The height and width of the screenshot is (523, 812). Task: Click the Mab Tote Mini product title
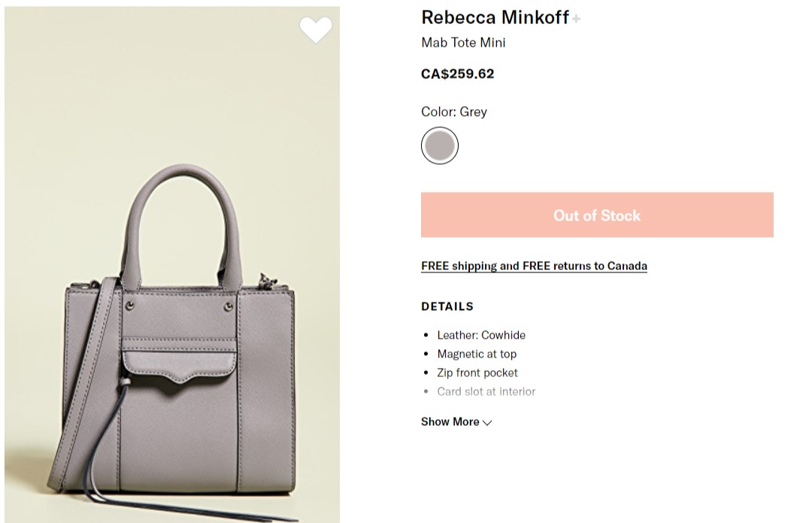[463, 43]
